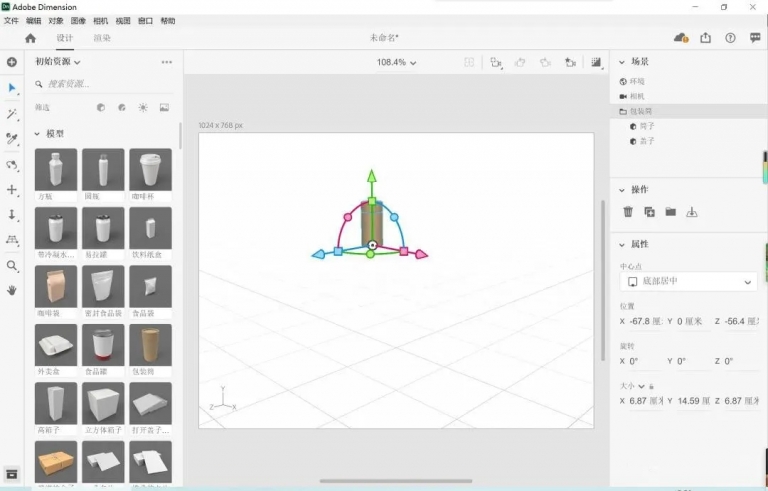Click the duplicate object icon under 操作

649,212
